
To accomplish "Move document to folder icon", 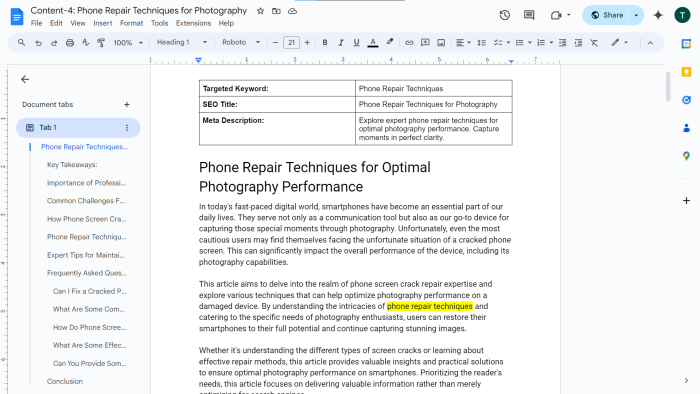I will point(276,11).
